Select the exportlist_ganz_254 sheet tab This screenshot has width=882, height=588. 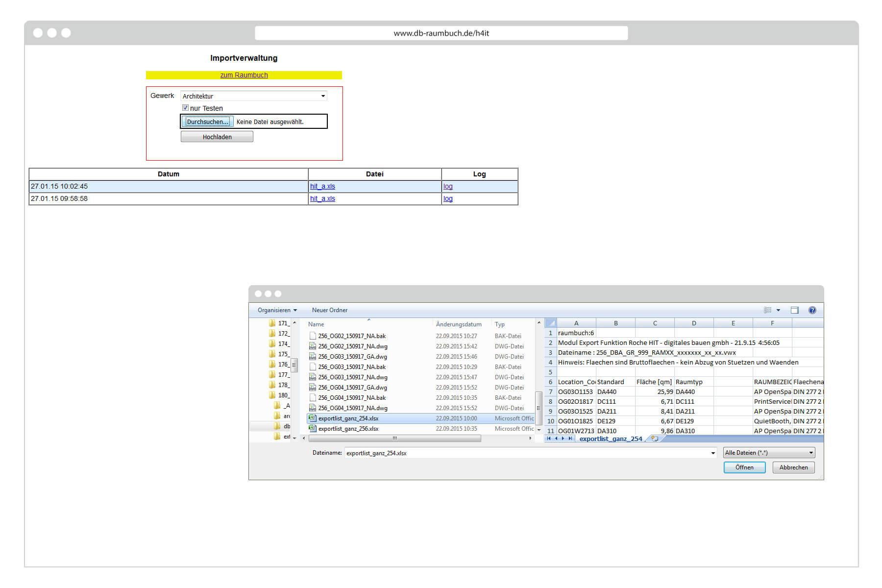tap(611, 439)
